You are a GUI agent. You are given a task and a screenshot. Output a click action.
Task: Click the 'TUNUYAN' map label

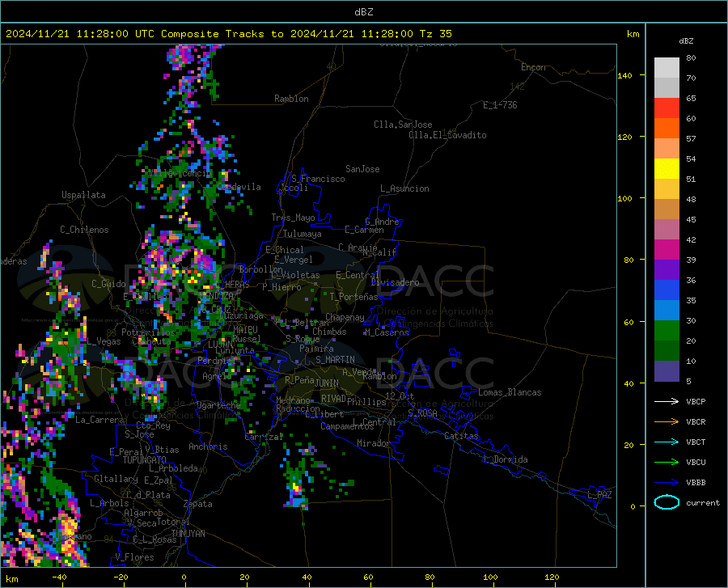[x=188, y=534]
